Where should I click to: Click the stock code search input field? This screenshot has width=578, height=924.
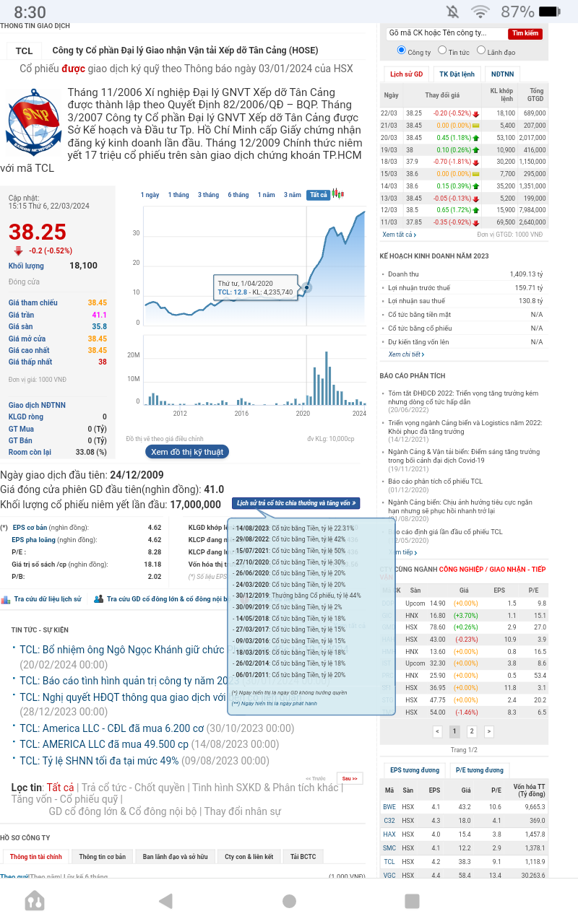click(446, 33)
